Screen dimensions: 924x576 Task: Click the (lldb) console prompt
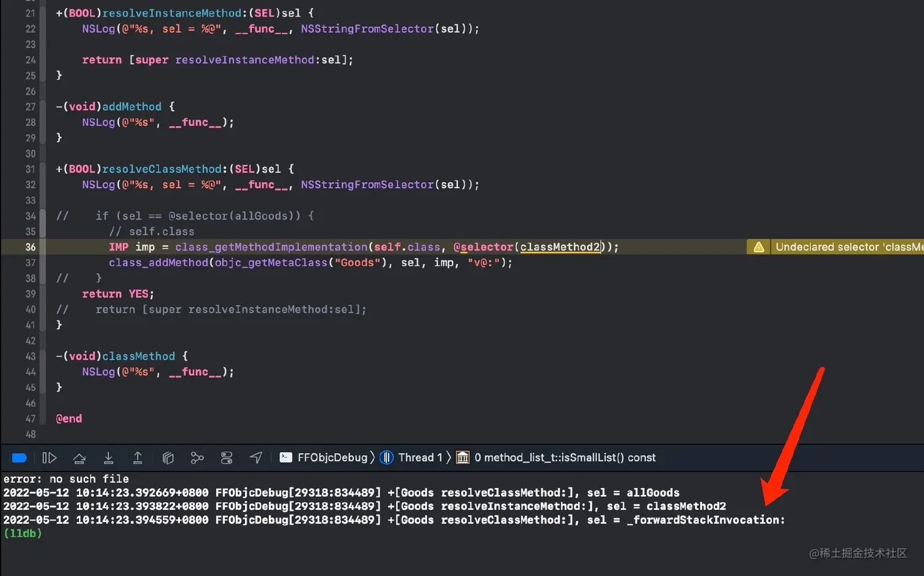click(23, 533)
